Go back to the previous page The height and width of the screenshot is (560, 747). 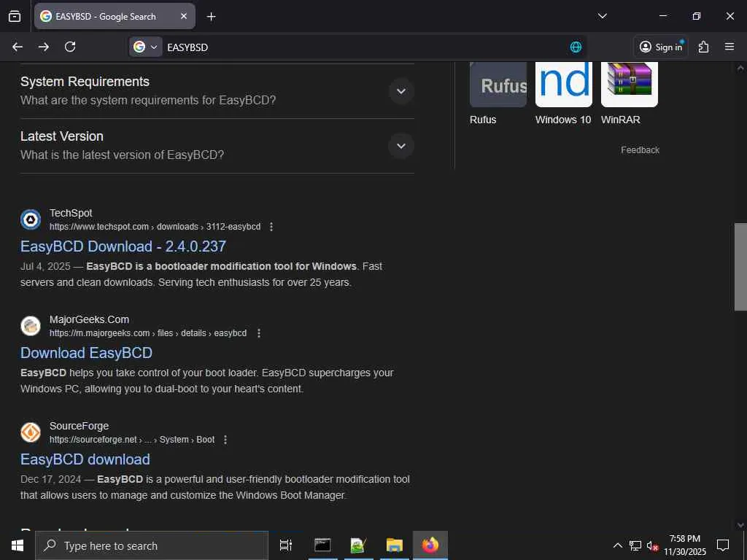[x=18, y=47]
